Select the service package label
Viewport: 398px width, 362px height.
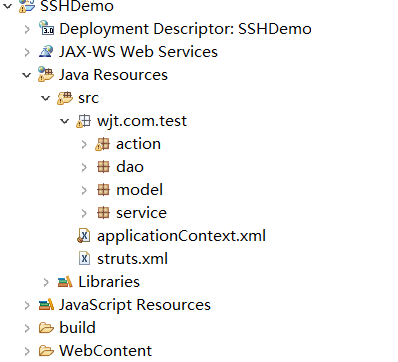click(x=141, y=213)
